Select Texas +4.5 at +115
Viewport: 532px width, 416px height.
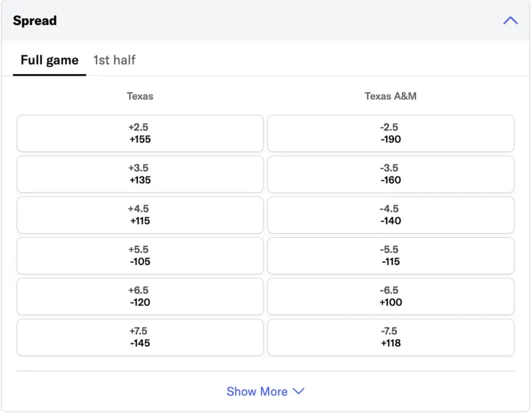140,215
